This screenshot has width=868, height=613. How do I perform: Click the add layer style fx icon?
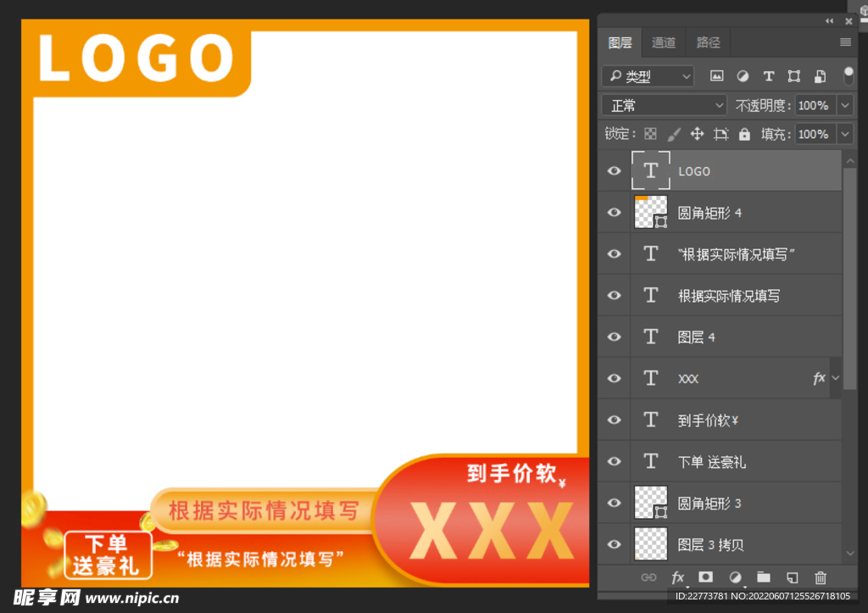click(677, 577)
